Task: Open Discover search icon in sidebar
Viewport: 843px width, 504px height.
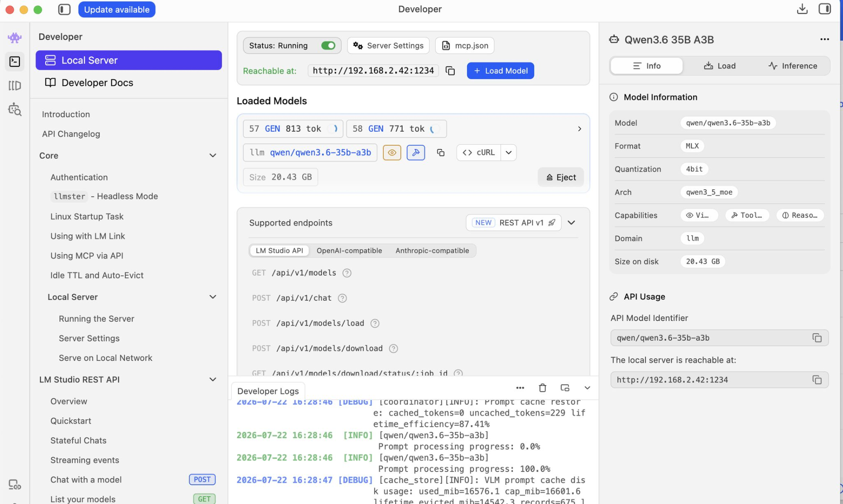Action: 14,109
